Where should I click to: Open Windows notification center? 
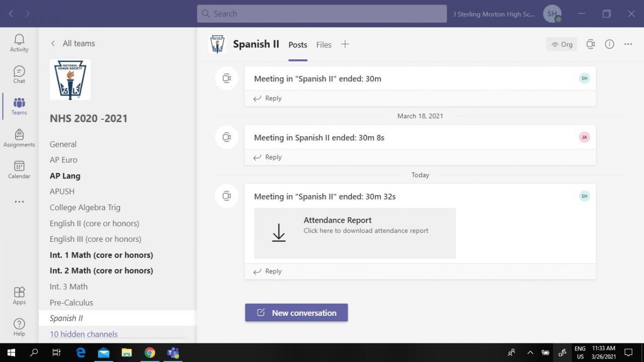(628, 352)
